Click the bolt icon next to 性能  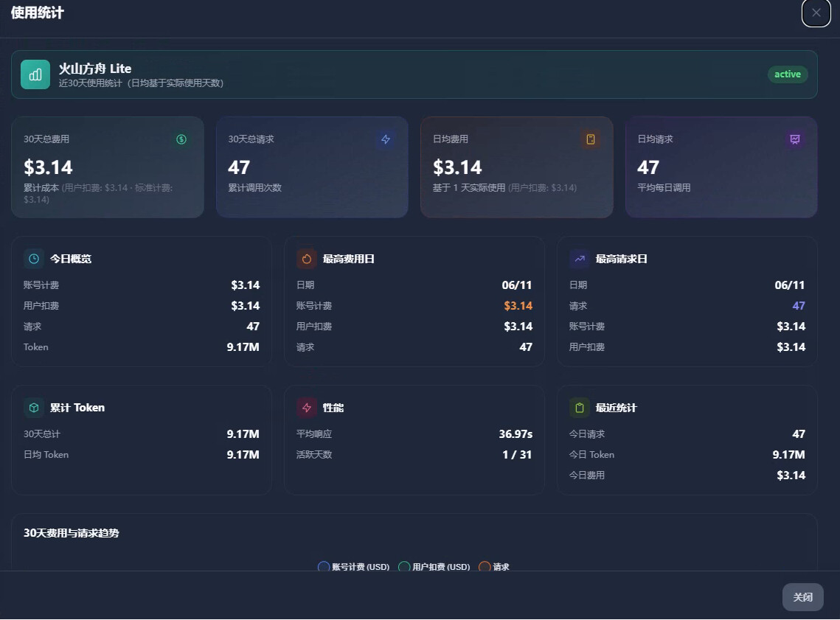(x=307, y=408)
